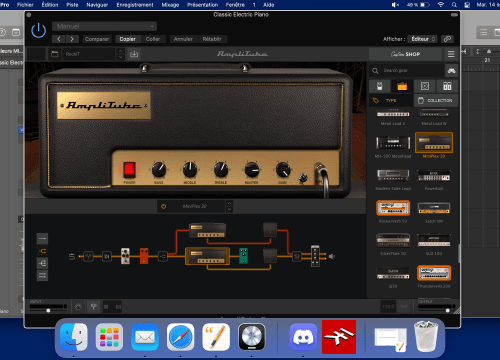The height and width of the screenshot is (360, 500).
Task: Open the Manuel preset dropdown
Action: coord(104,26)
